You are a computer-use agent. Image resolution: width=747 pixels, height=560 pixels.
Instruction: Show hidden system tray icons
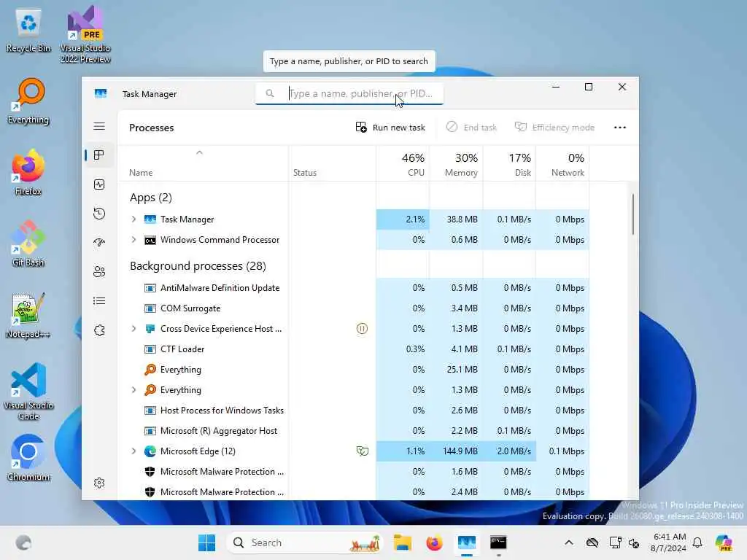[569, 542]
